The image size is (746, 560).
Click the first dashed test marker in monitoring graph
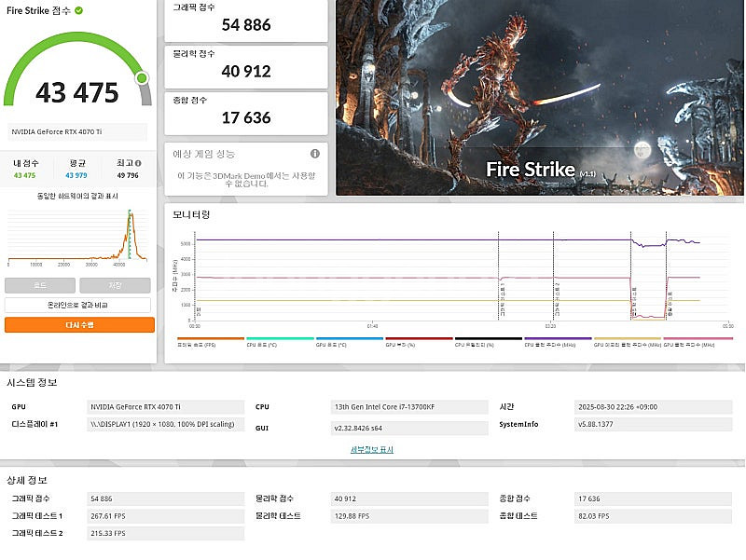(x=498, y=276)
